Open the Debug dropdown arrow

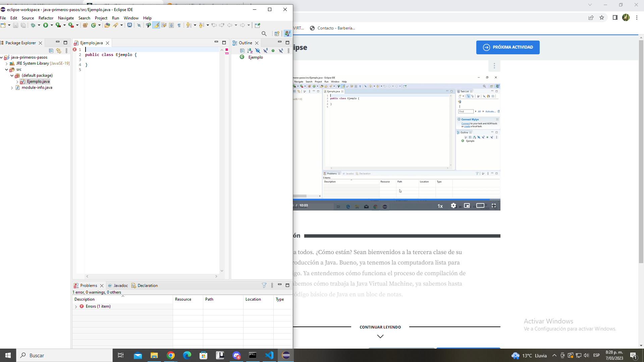tap(39, 25)
